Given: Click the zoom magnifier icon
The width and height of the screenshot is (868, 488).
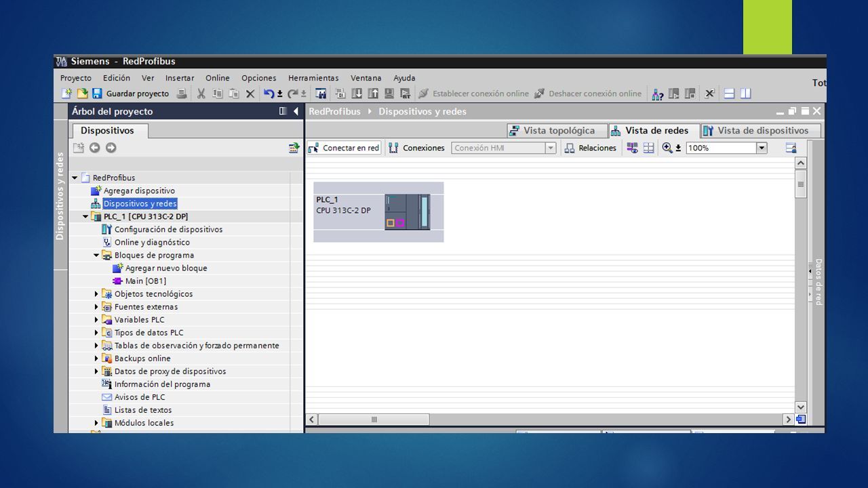Looking at the screenshot, I should pos(667,148).
